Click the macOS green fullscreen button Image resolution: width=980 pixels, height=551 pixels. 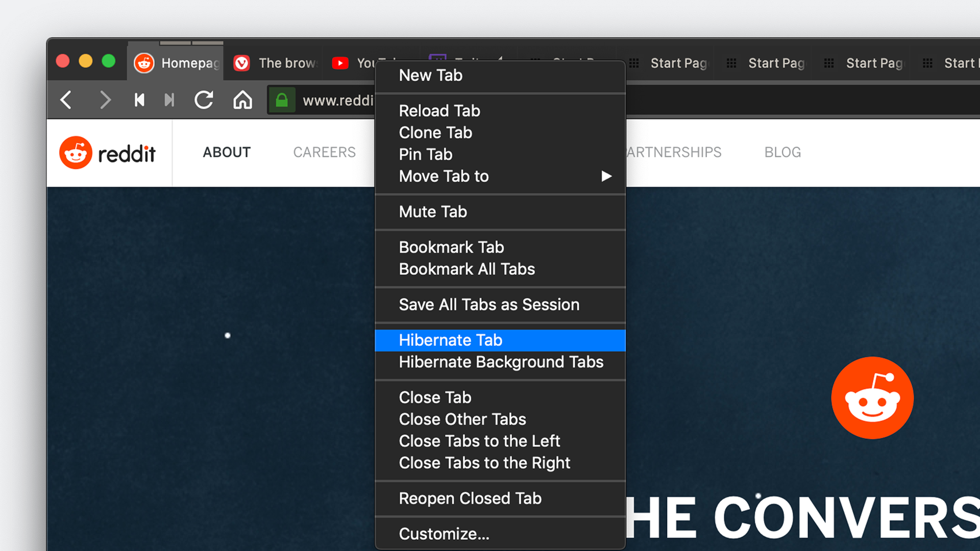tap(109, 61)
